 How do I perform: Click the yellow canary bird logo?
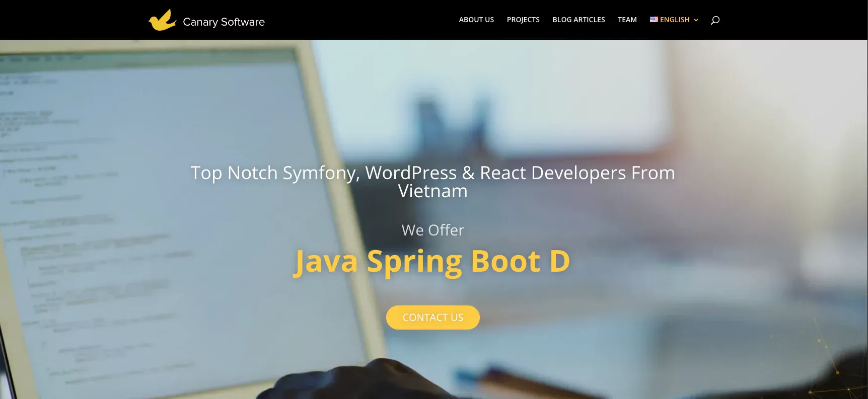point(162,20)
